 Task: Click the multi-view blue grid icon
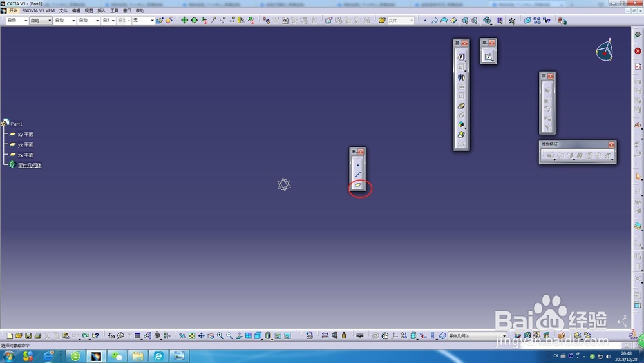249,336
